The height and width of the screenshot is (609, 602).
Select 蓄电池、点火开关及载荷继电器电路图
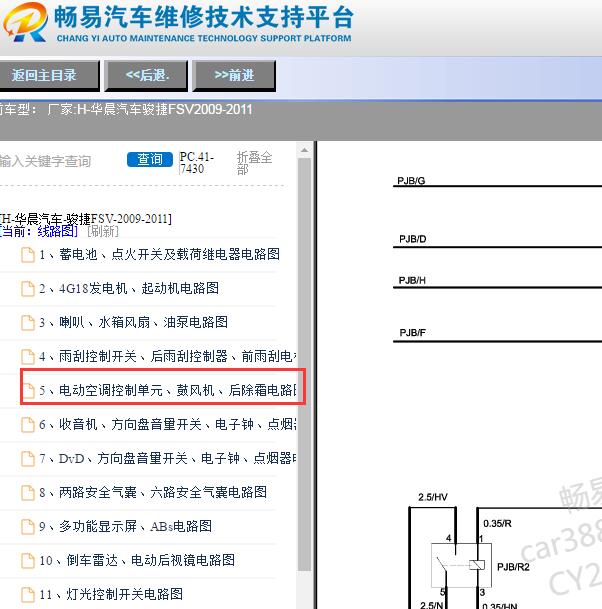coord(159,254)
